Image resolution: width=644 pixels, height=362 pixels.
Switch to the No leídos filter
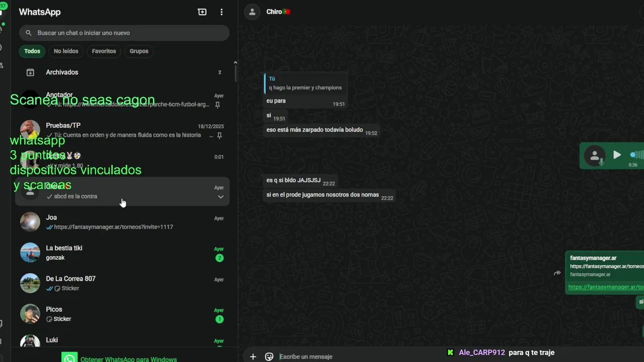66,51
